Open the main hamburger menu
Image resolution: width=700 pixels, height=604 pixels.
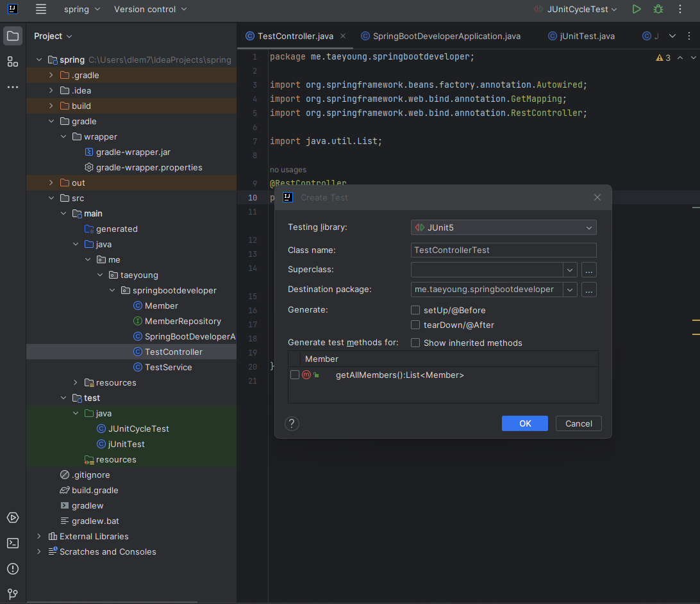pos(40,9)
